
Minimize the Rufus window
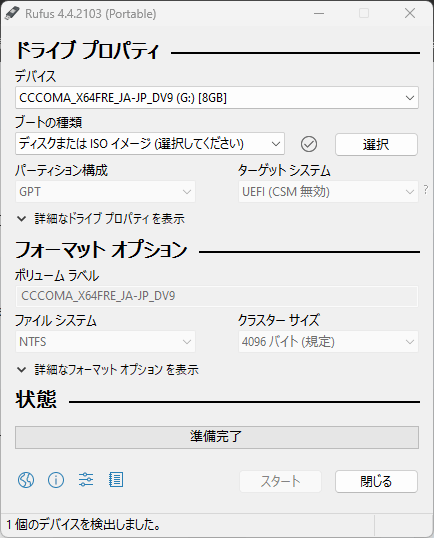(319, 14)
